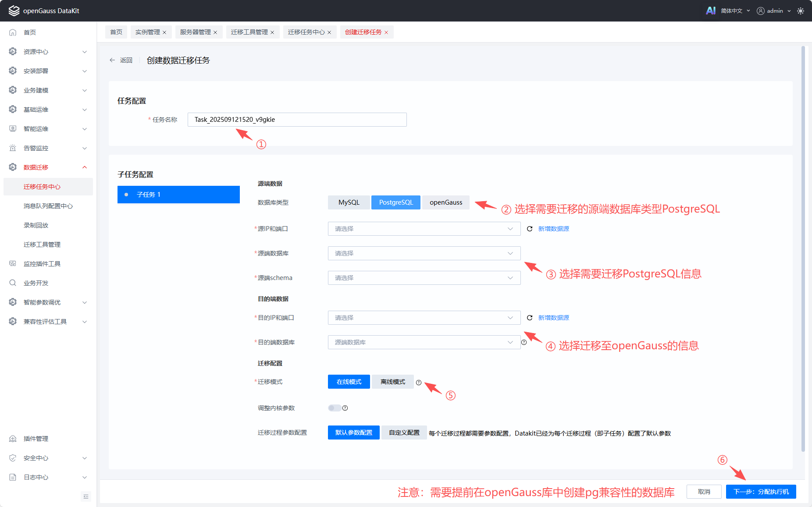Collapse the sidebar using bottom menu icon
The height and width of the screenshot is (507, 812).
click(86, 496)
